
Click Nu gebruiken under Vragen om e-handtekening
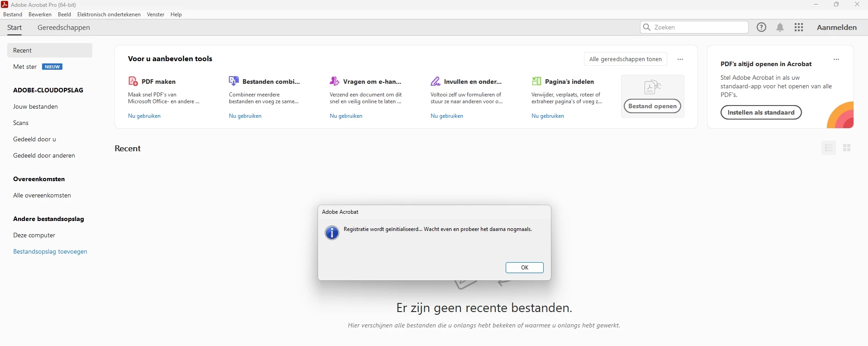coord(346,116)
